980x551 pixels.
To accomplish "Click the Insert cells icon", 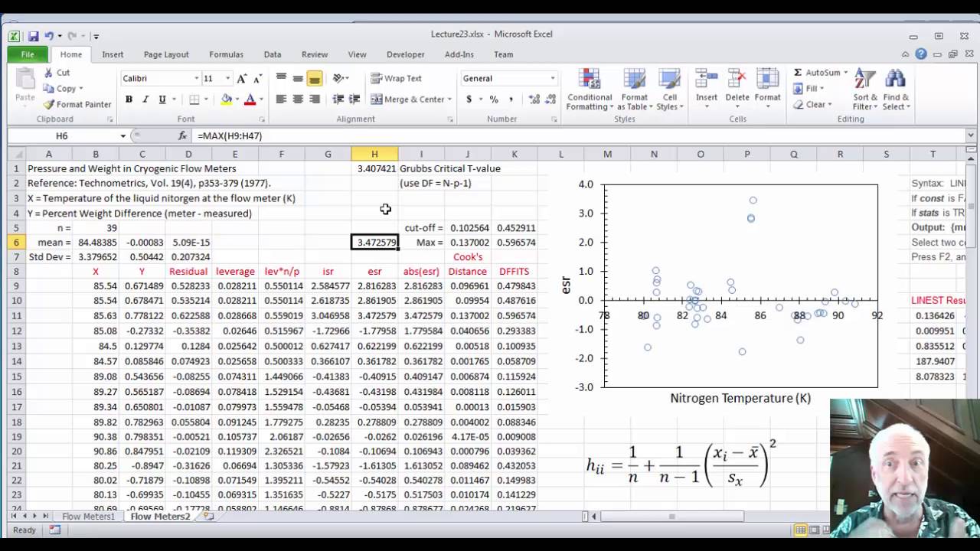I will click(707, 80).
